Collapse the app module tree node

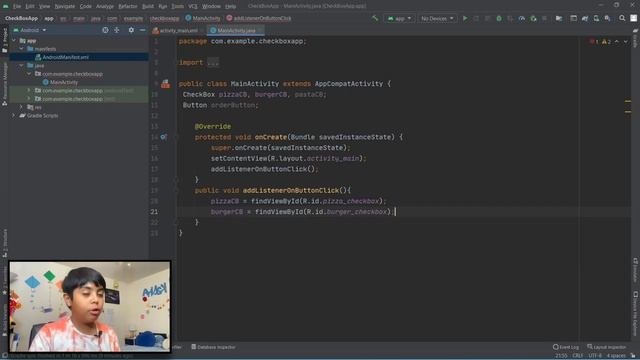tap(14, 40)
